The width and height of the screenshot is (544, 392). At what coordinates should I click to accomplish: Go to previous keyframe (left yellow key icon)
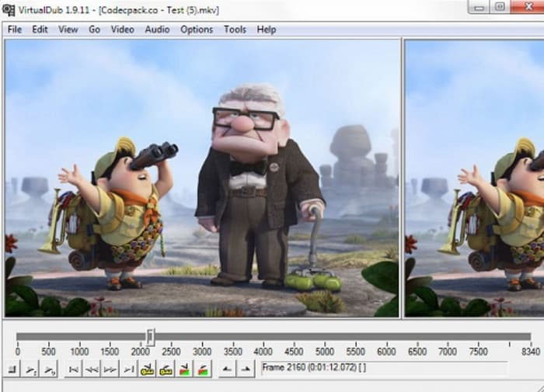click(147, 369)
